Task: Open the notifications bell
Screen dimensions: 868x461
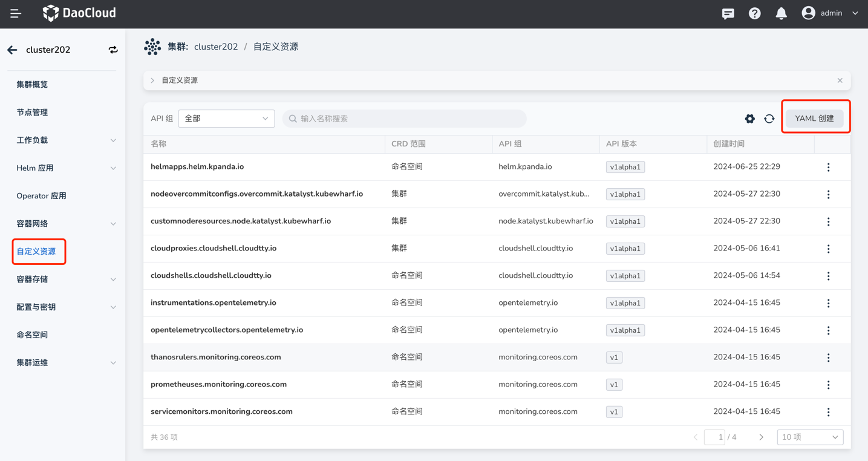Action: 781,13
